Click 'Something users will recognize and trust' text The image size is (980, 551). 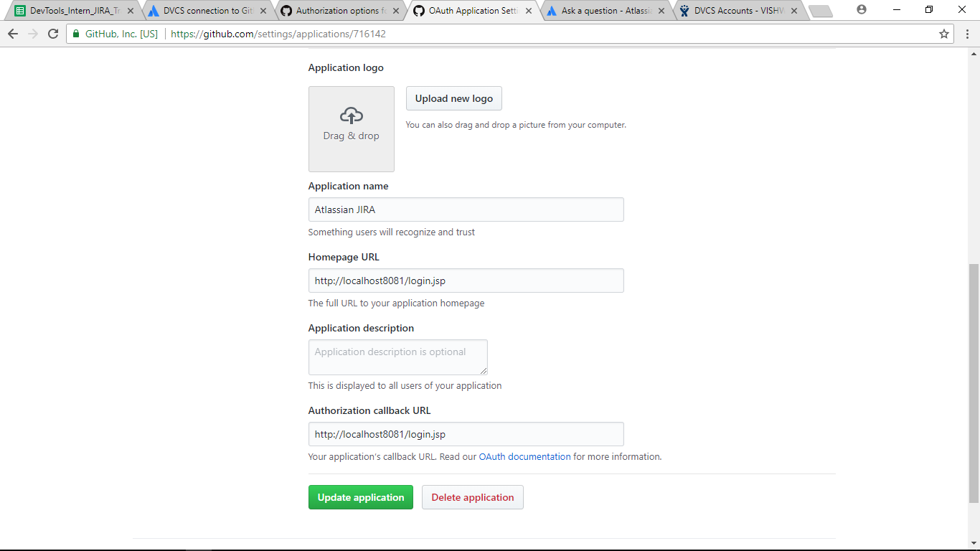[x=392, y=232]
